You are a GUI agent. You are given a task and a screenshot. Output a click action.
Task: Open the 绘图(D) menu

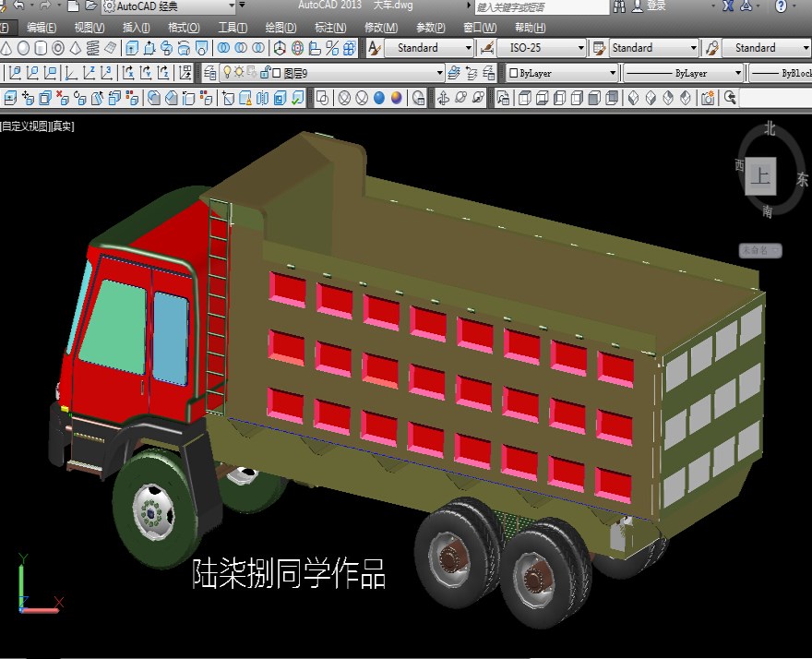tap(281, 28)
